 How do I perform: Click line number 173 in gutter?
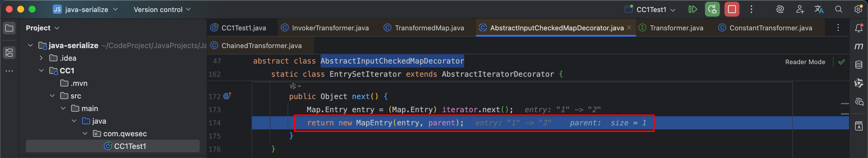click(x=214, y=110)
